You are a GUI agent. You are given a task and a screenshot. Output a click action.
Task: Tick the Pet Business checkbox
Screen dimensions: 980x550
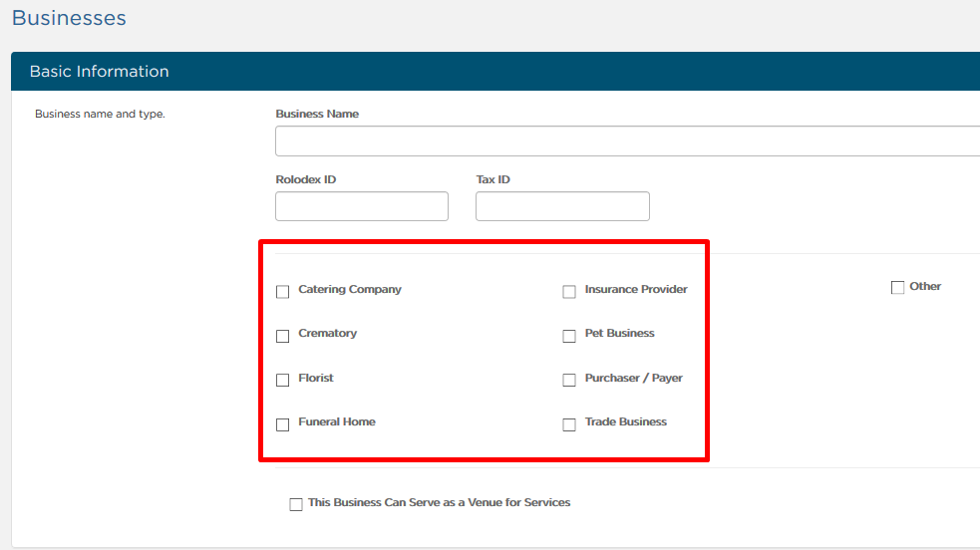[568, 336]
